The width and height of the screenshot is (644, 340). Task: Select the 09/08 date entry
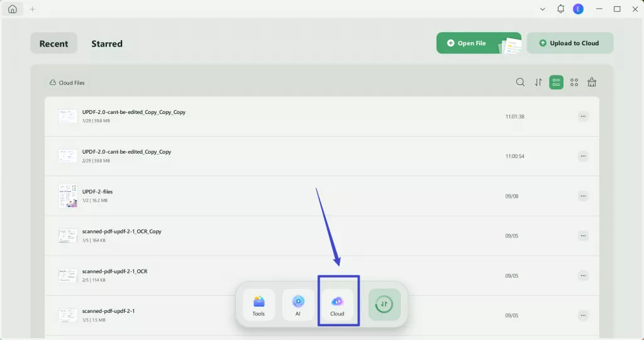coord(512,196)
